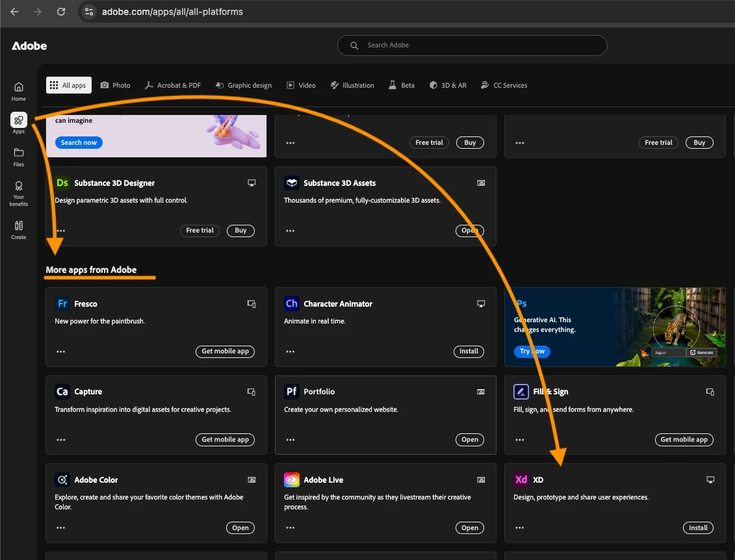Switch to the Video tab
The height and width of the screenshot is (560, 735).
coord(302,85)
